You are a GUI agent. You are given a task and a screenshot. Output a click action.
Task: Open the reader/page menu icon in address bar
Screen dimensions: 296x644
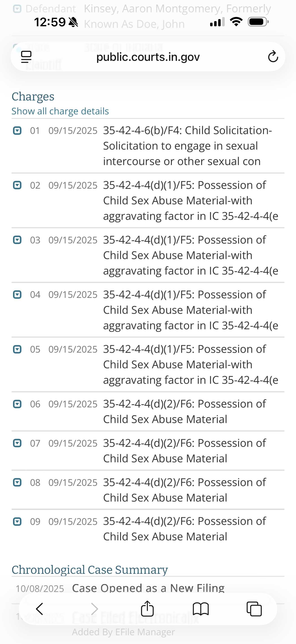(x=26, y=57)
